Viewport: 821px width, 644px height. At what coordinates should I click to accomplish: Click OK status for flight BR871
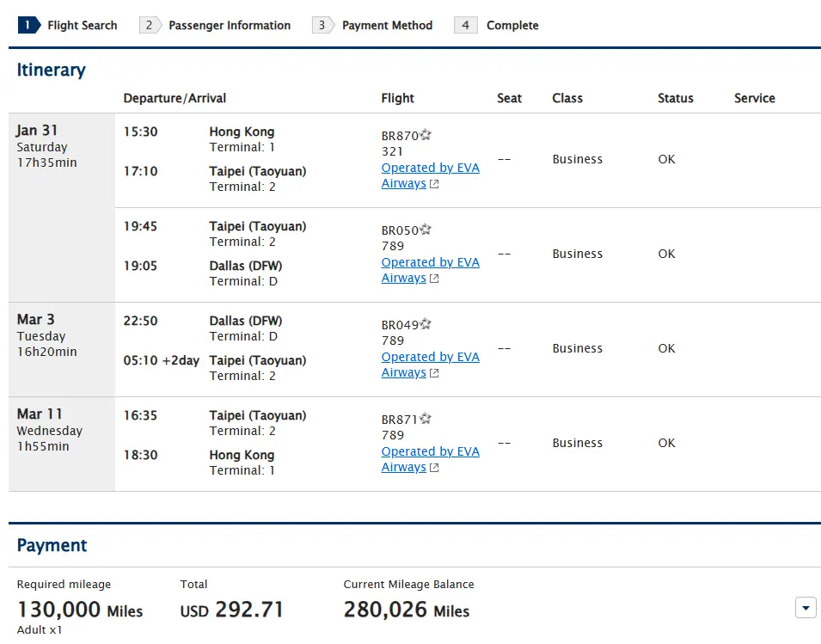[666, 443]
